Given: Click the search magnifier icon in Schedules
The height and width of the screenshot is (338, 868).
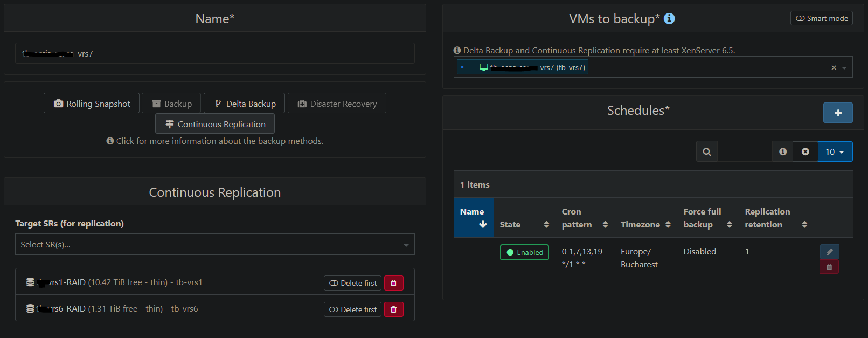Looking at the screenshot, I should point(707,151).
